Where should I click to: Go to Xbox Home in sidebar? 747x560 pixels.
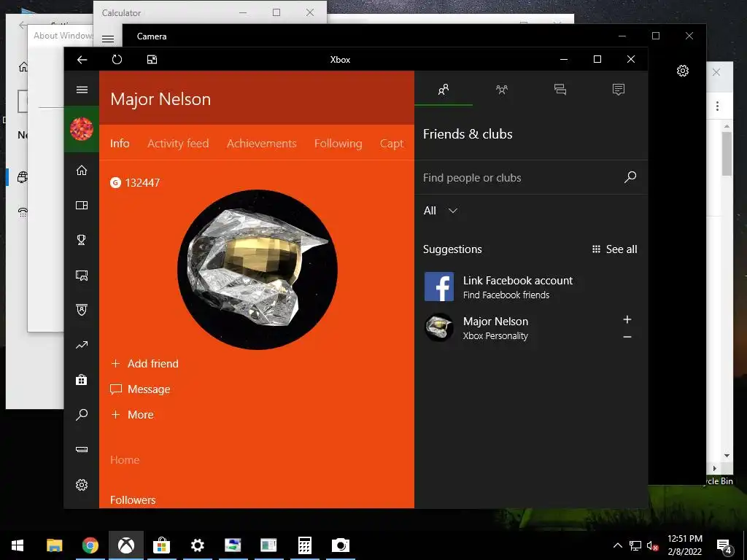pyautogui.click(x=82, y=170)
